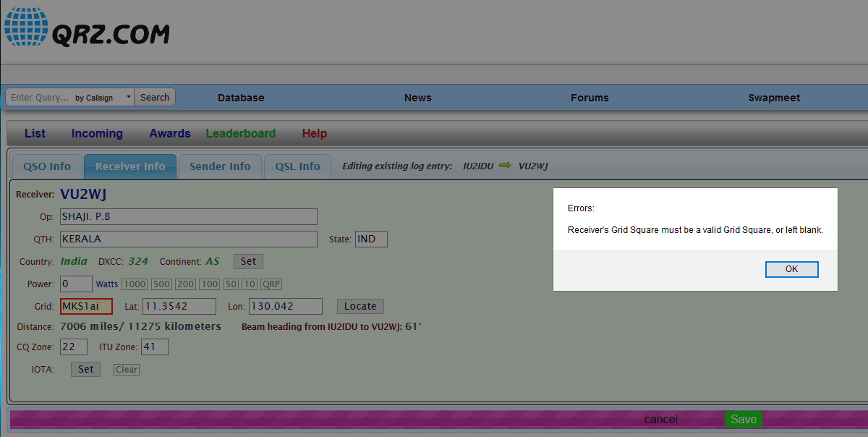Click the Locate button

click(x=360, y=306)
